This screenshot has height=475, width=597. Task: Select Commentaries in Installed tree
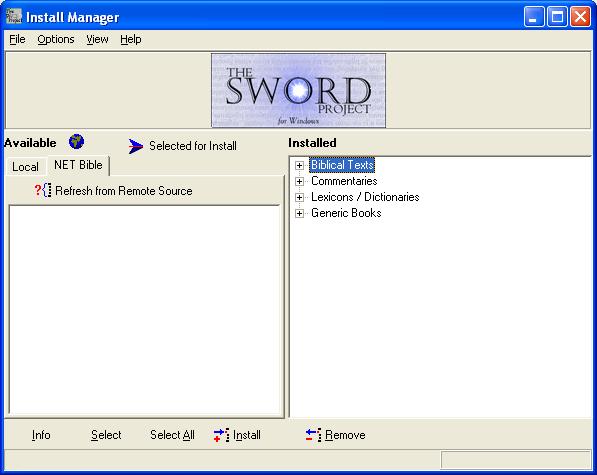(x=344, y=181)
